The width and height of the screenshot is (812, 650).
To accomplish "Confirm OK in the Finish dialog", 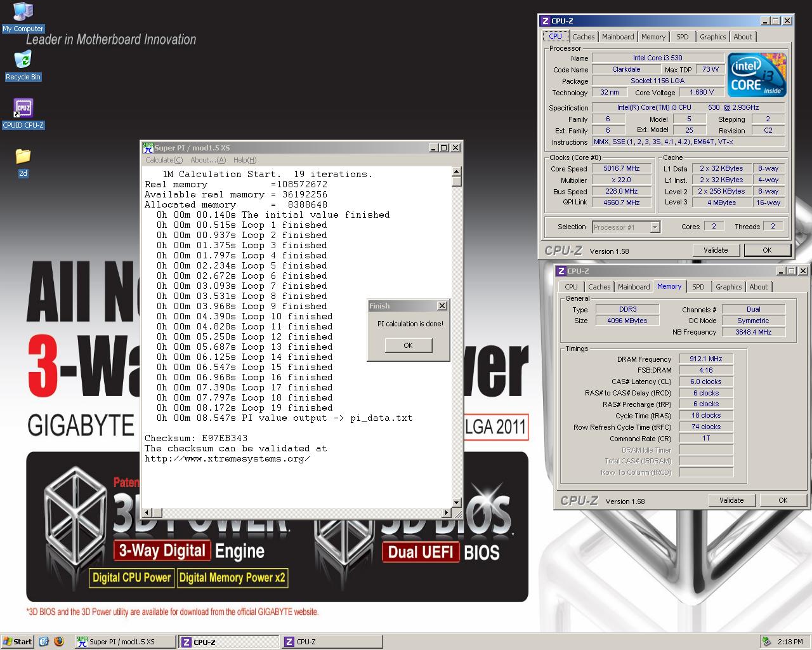I will [x=408, y=345].
